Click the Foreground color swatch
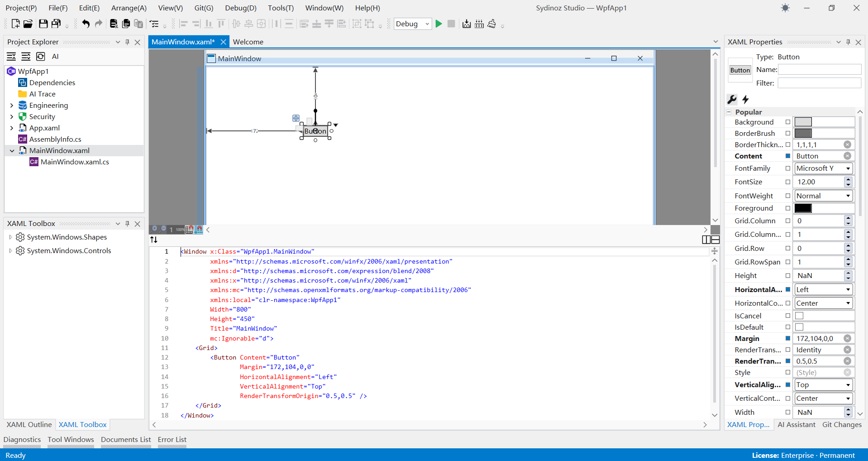868x461 pixels. tap(803, 208)
